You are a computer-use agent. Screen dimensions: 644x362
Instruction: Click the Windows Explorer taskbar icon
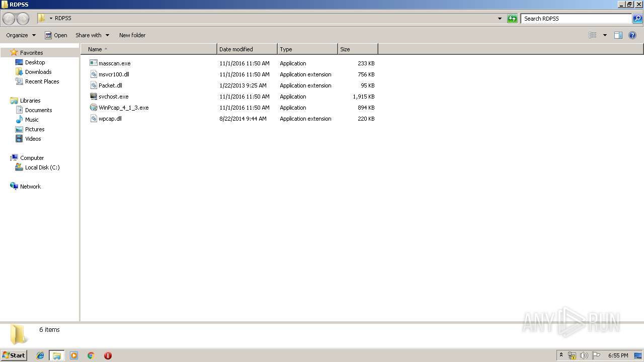pos(57,355)
